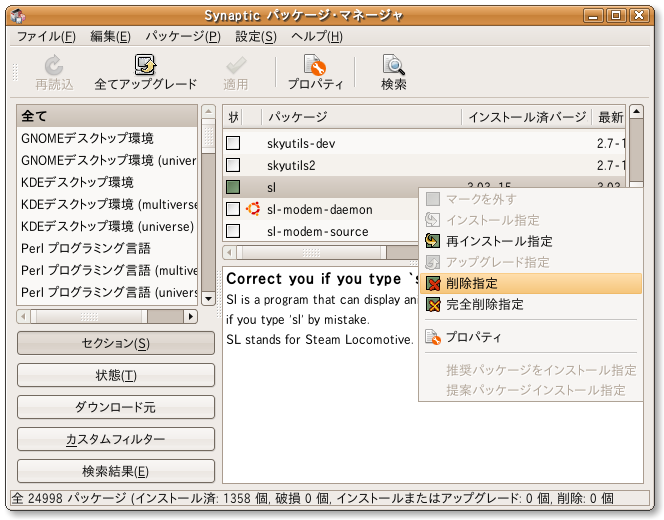Select the plain Perl プログラミング言語 category
The width and height of the screenshot is (664, 520).
point(107,248)
